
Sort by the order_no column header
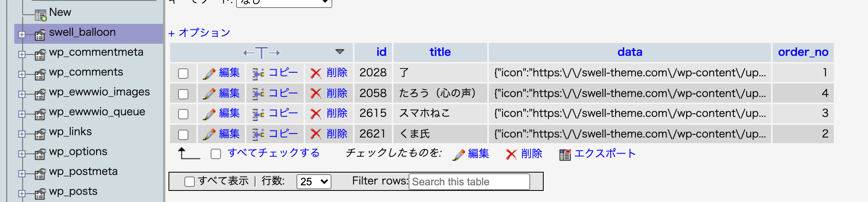pos(803,52)
